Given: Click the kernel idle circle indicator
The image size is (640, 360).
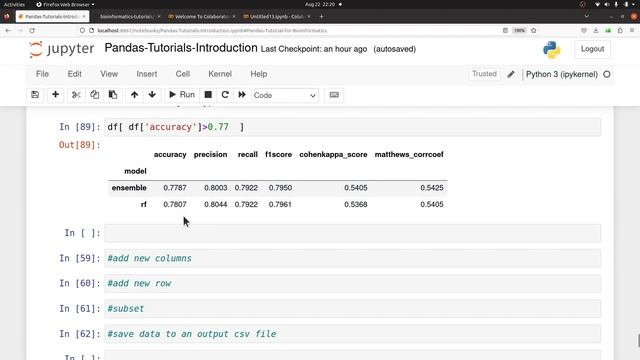Looking at the screenshot, I should pos(607,74).
